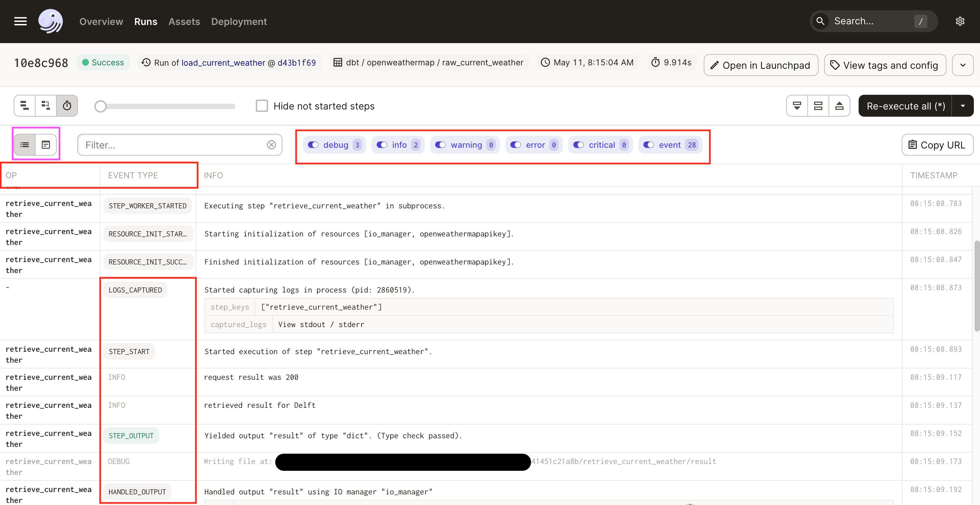Image resolution: width=980 pixels, height=505 pixels.
Task: Switch to flat Gantt chart view icon
Action: pyautogui.click(x=25, y=105)
